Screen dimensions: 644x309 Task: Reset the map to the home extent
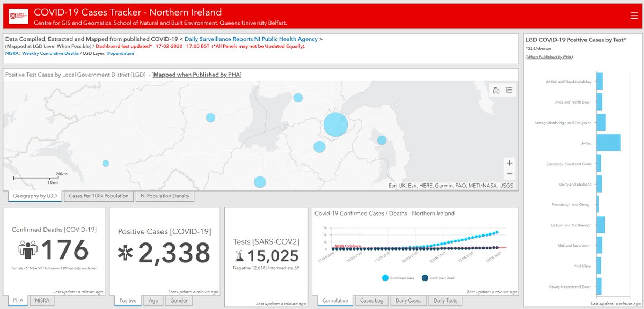click(x=496, y=91)
